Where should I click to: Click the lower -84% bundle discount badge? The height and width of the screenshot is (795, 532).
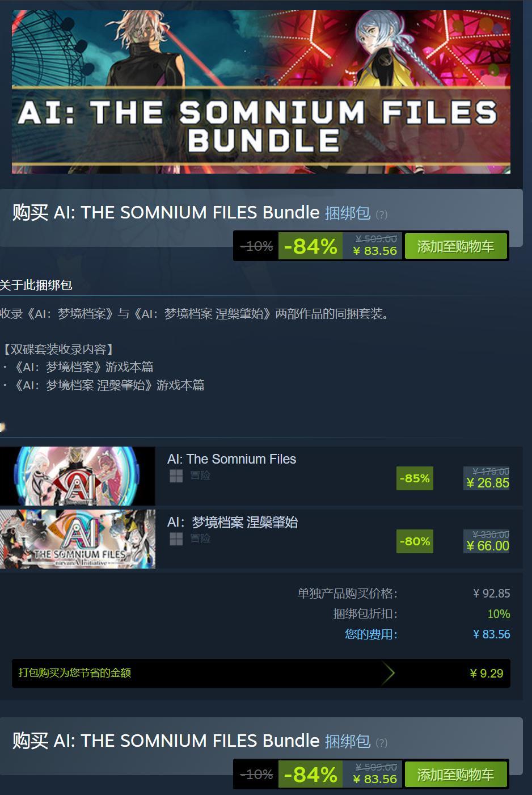(310, 775)
